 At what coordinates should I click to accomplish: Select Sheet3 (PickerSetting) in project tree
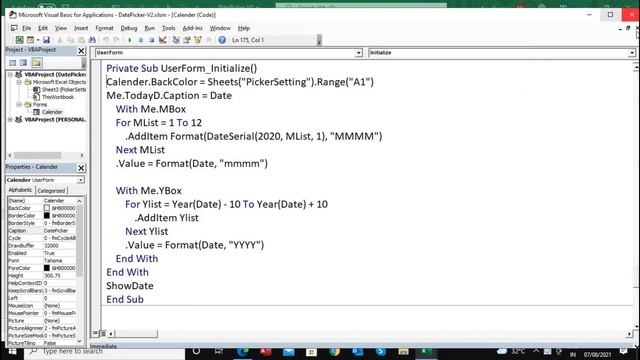click(60, 89)
